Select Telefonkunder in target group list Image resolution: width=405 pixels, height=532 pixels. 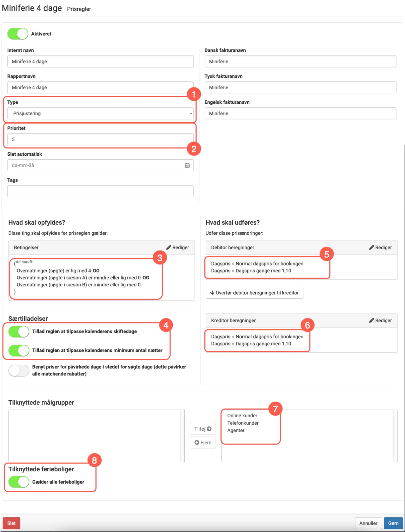[243, 423]
